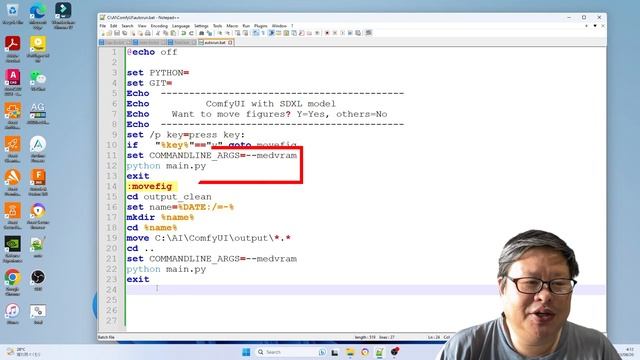
Task: Close the autorun.bat tab
Action: pos(230,42)
